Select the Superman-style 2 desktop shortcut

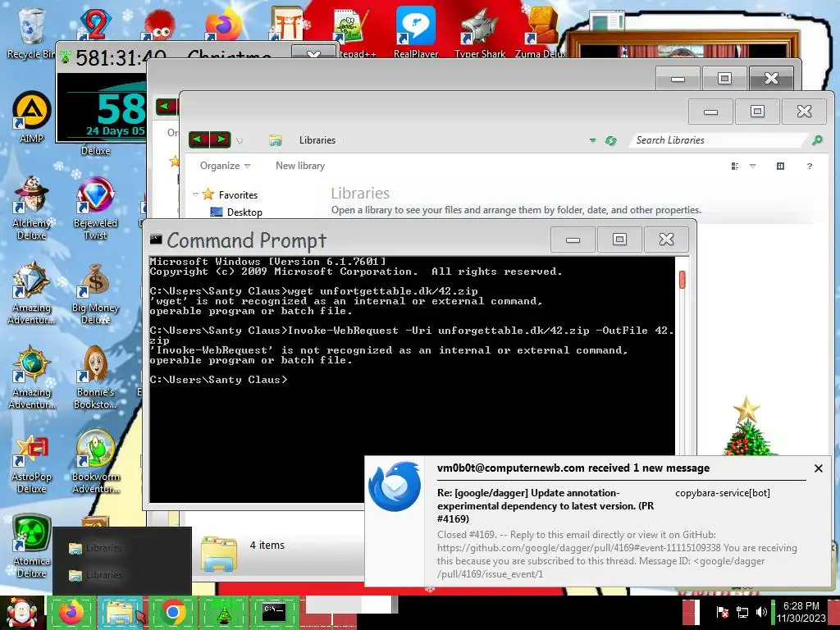click(95, 24)
